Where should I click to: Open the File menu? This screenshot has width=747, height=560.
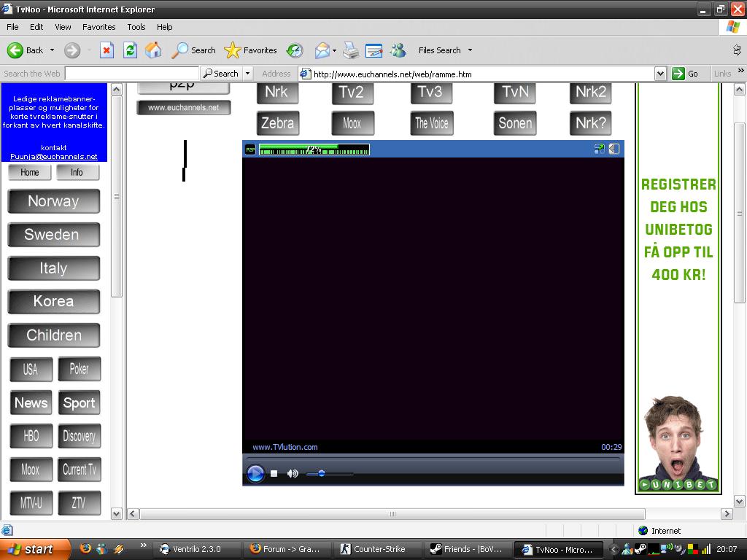[x=12, y=27]
